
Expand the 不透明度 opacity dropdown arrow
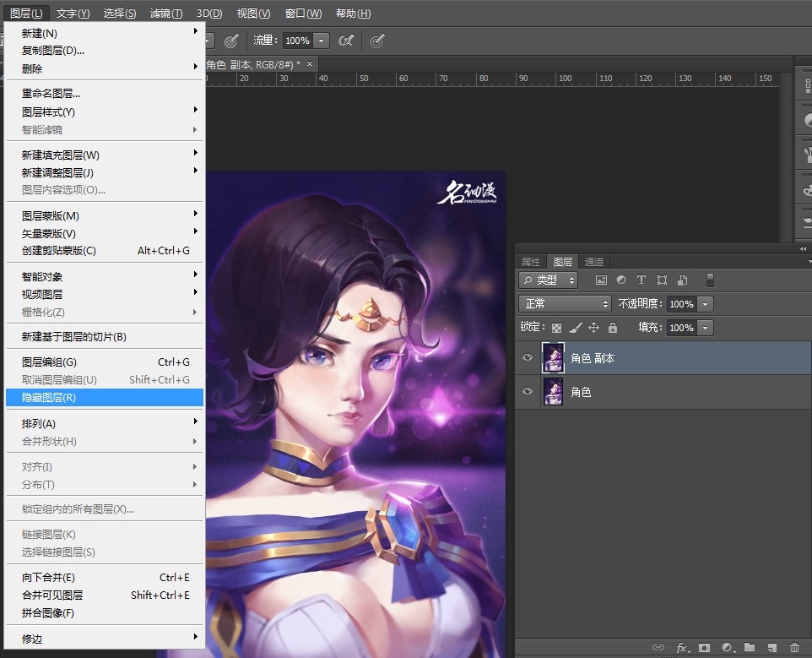(x=706, y=304)
